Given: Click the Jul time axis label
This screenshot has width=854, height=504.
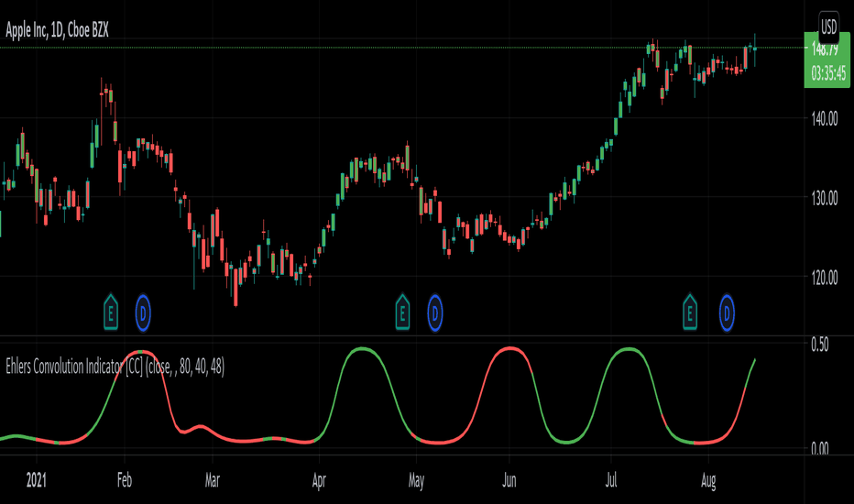Looking at the screenshot, I should tap(611, 480).
